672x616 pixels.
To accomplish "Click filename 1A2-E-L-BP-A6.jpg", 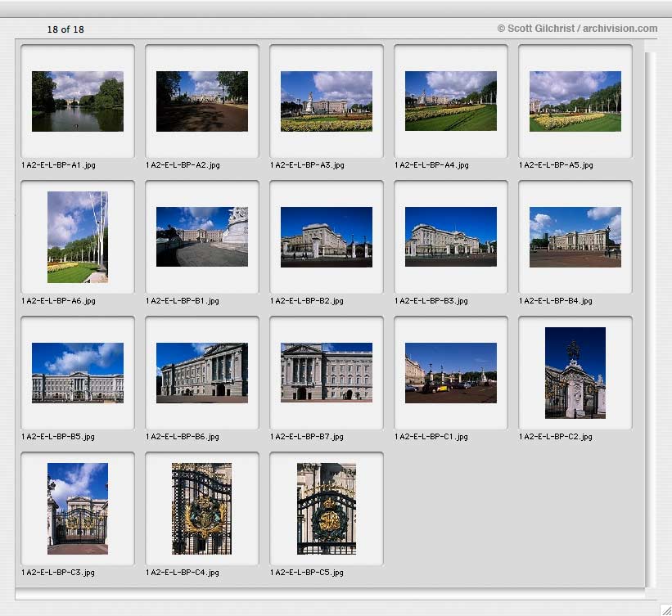I will (58, 301).
